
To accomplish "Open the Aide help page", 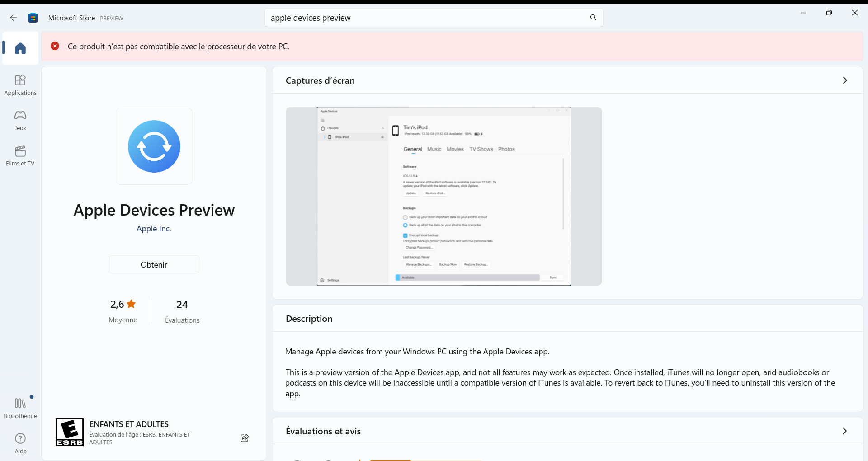I will 20,443.
